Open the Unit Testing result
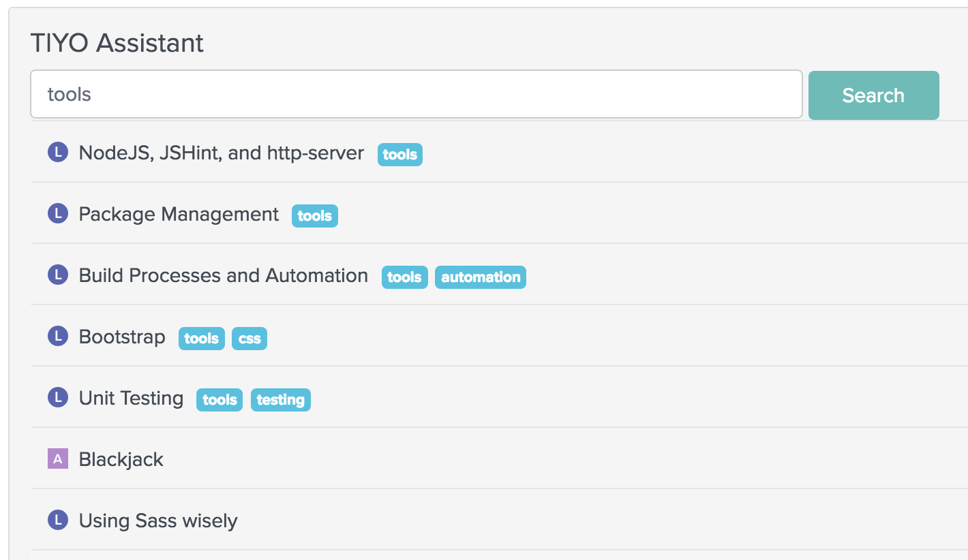The width and height of the screenshot is (968, 560). (131, 398)
